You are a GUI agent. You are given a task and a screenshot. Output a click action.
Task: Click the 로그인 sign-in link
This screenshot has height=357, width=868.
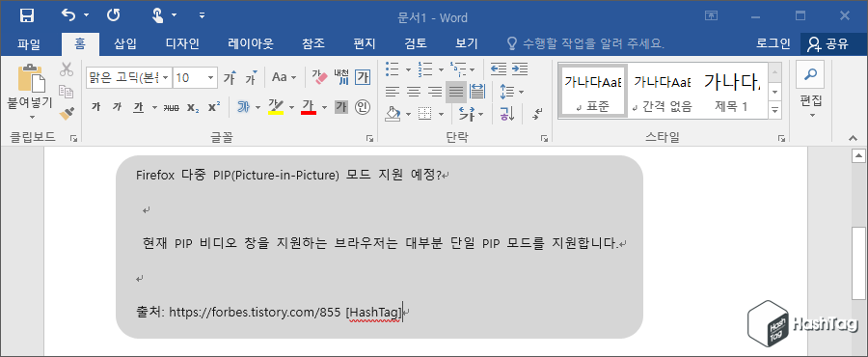(773, 43)
